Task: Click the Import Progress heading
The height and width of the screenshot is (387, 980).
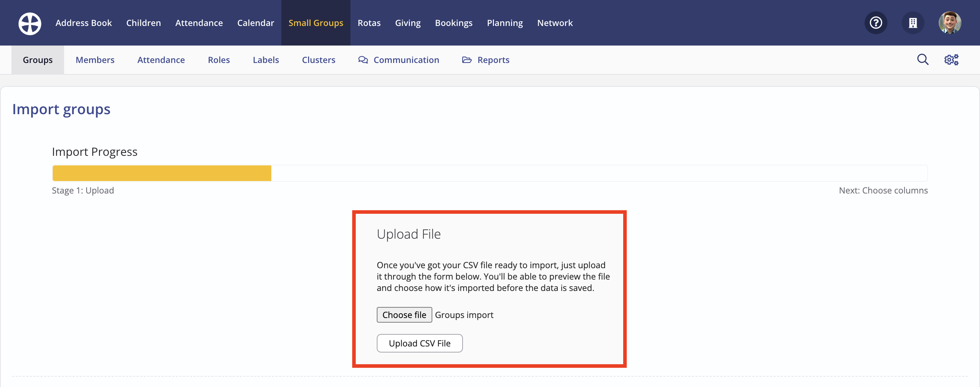Action: [x=95, y=152]
